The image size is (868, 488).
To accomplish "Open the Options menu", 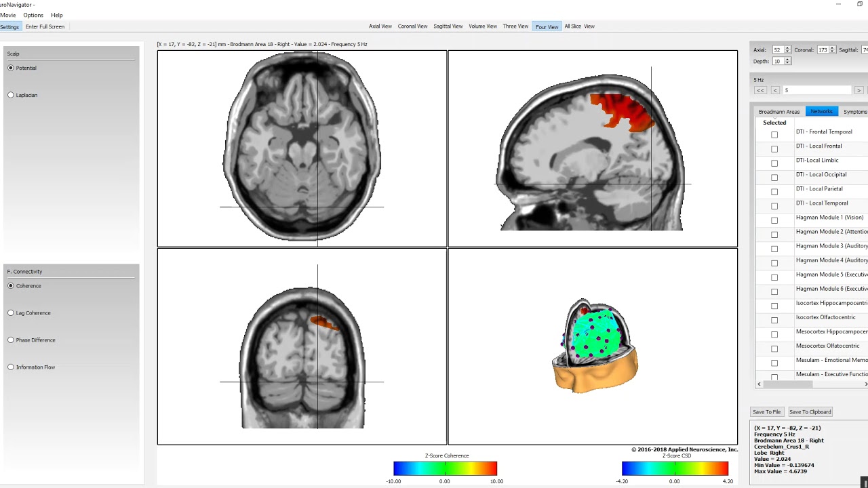I will pyautogui.click(x=33, y=15).
